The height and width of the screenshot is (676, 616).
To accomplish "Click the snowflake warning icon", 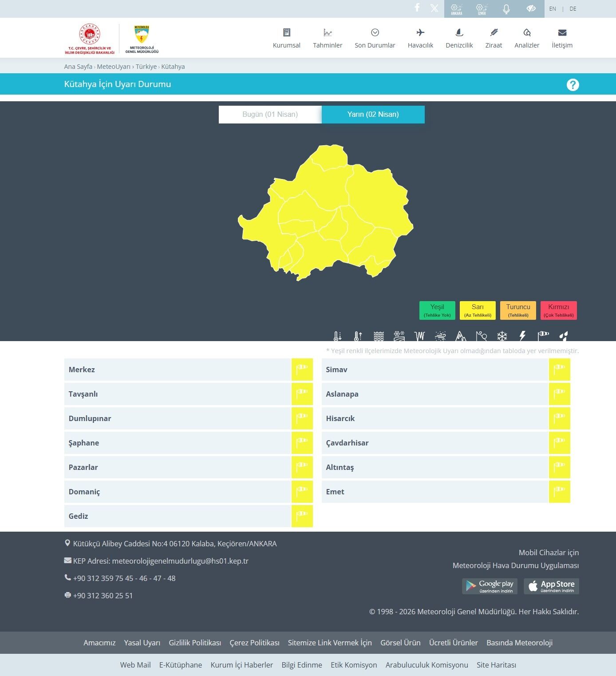I will click(502, 336).
